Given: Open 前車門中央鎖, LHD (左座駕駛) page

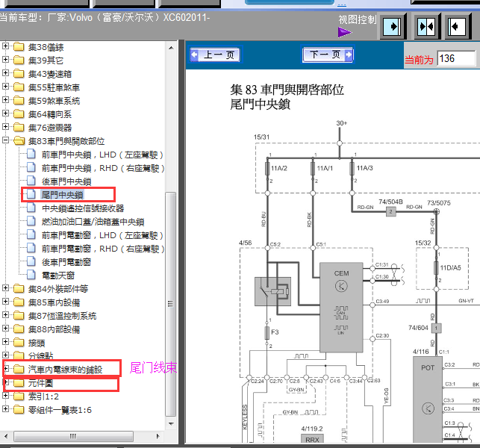Looking at the screenshot, I should click(x=102, y=155).
